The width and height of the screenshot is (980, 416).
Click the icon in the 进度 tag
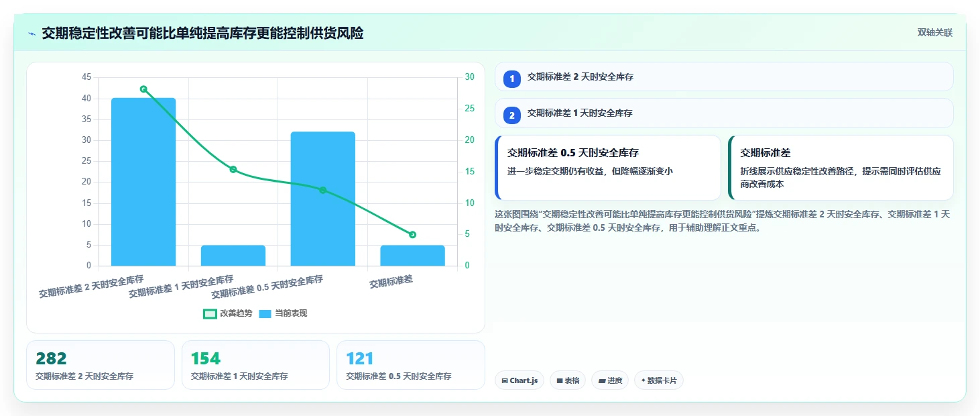pyautogui.click(x=602, y=381)
